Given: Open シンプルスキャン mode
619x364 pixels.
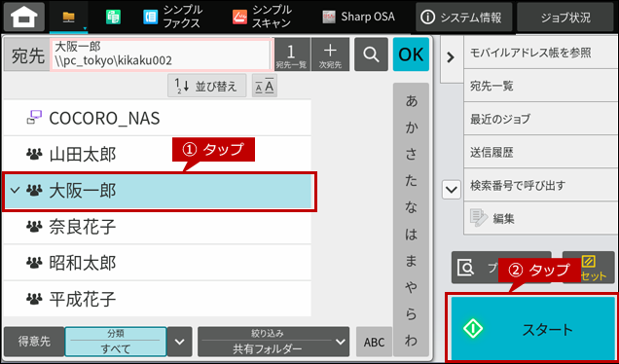Looking at the screenshot, I should coord(263,17).
